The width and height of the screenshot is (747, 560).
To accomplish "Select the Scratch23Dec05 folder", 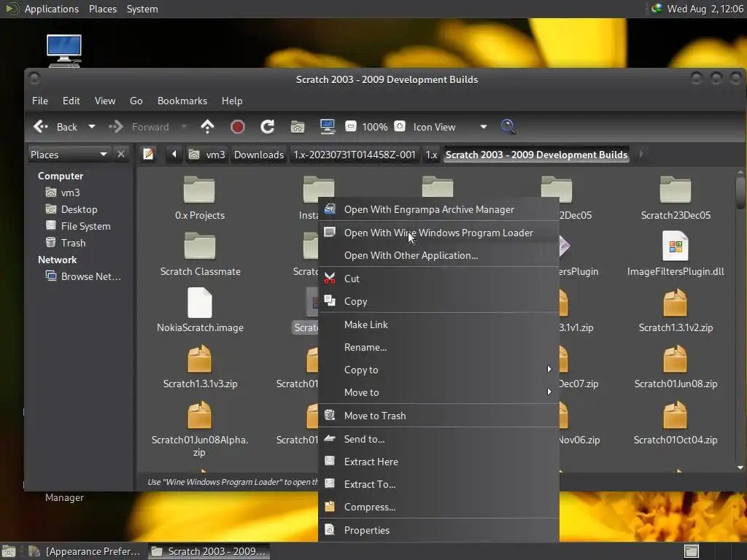I will (x=676, y=198).
